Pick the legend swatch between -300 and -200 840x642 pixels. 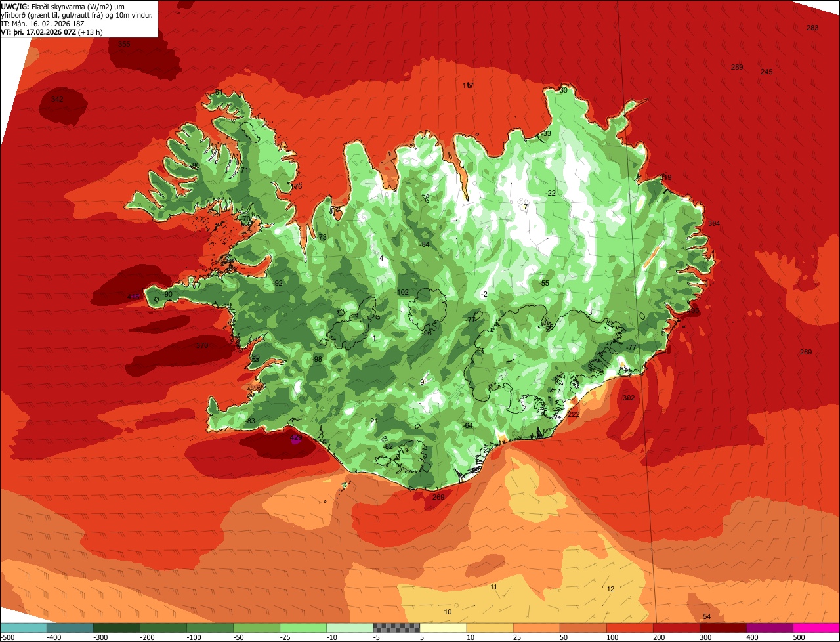(x=117, y=628)
